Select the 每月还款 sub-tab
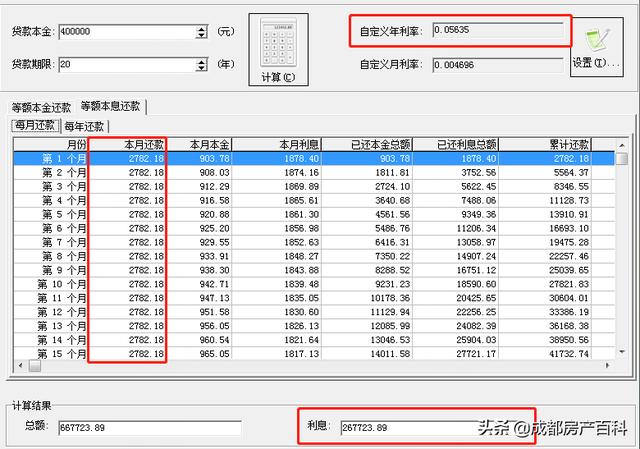 tap(35, 125)
